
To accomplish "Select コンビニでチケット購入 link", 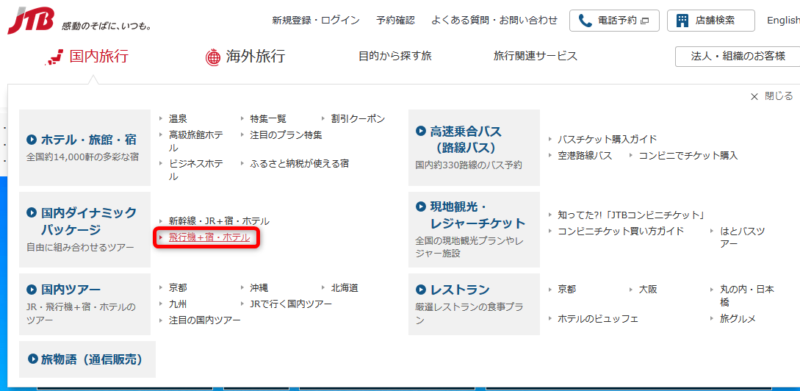I will point(688,156).
